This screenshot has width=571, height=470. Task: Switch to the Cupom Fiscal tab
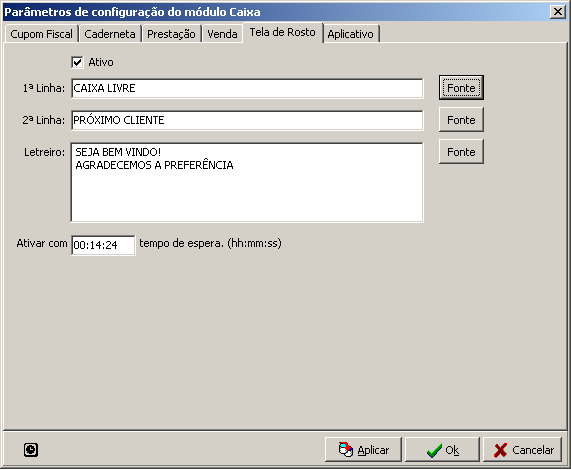[x=41, y=34]
